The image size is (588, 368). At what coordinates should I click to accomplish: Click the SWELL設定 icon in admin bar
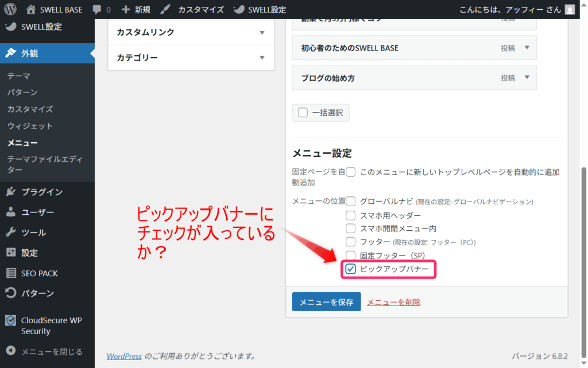(x=238, y=9)
